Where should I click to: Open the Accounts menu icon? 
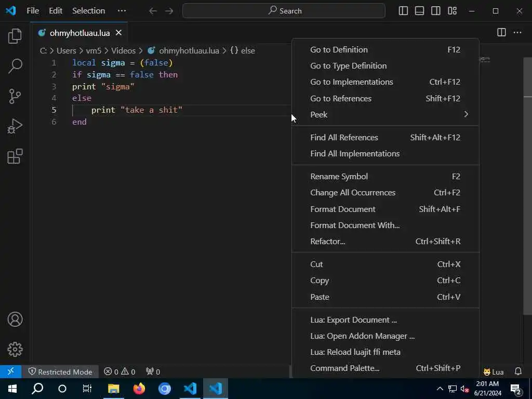click(15, 320)
